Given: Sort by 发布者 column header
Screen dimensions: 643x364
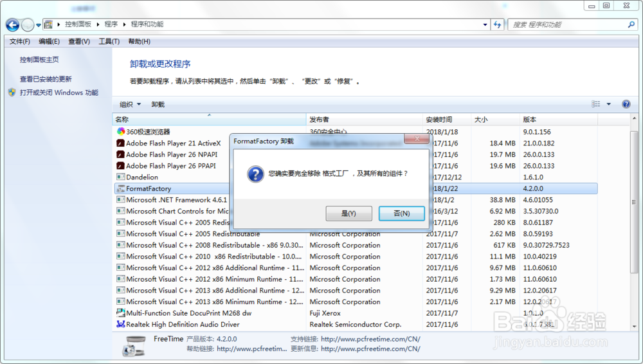Looking at the screenshot, I should click(x=364, y=120).
